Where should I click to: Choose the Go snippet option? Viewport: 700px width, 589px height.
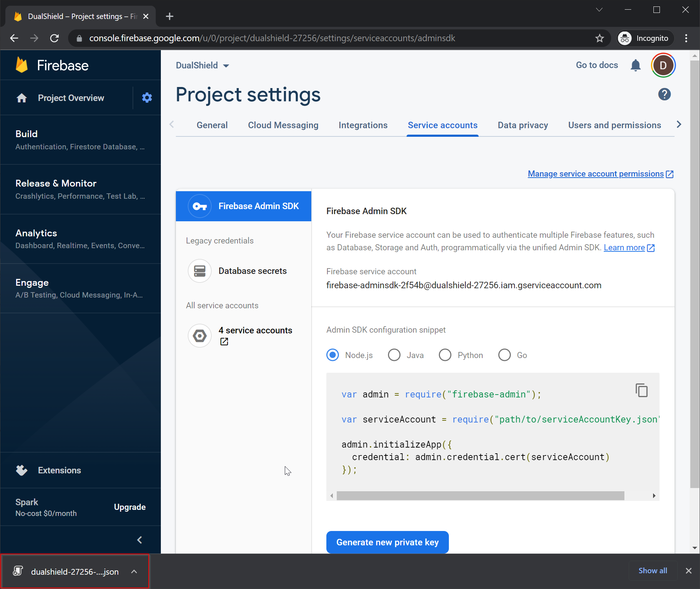pyautogui.click(x=504, y=355)
